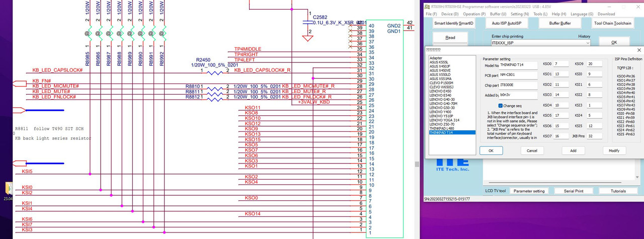
Task: Select LENOVO YOGA 314 in the list
Action: [x=452, y=120]
